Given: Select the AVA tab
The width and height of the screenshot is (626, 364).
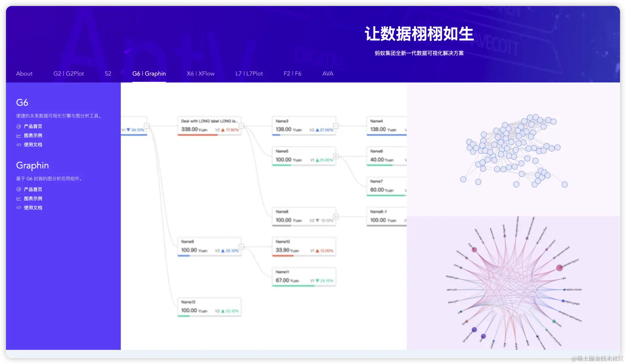Looking at the screenshot, I should (328, 74).
